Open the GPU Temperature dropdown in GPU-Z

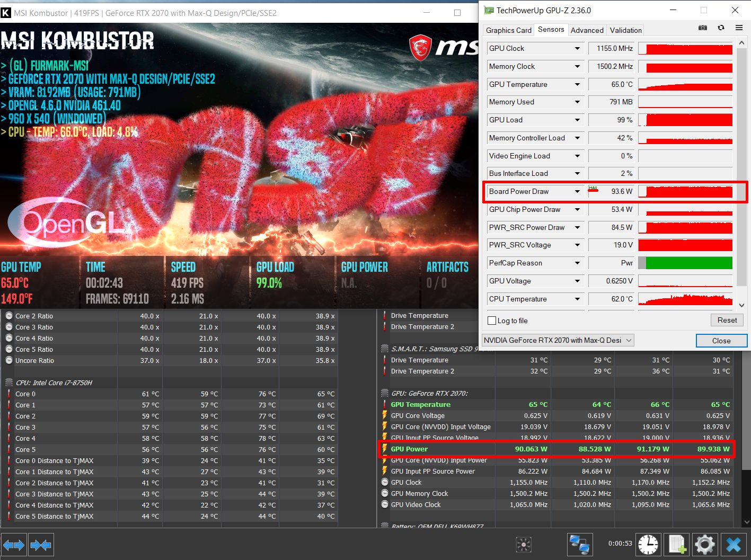tap(577, 84)
